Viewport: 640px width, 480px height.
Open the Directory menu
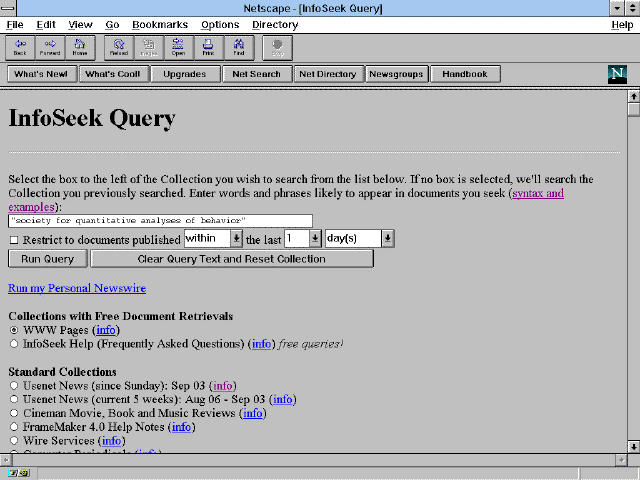275,25
